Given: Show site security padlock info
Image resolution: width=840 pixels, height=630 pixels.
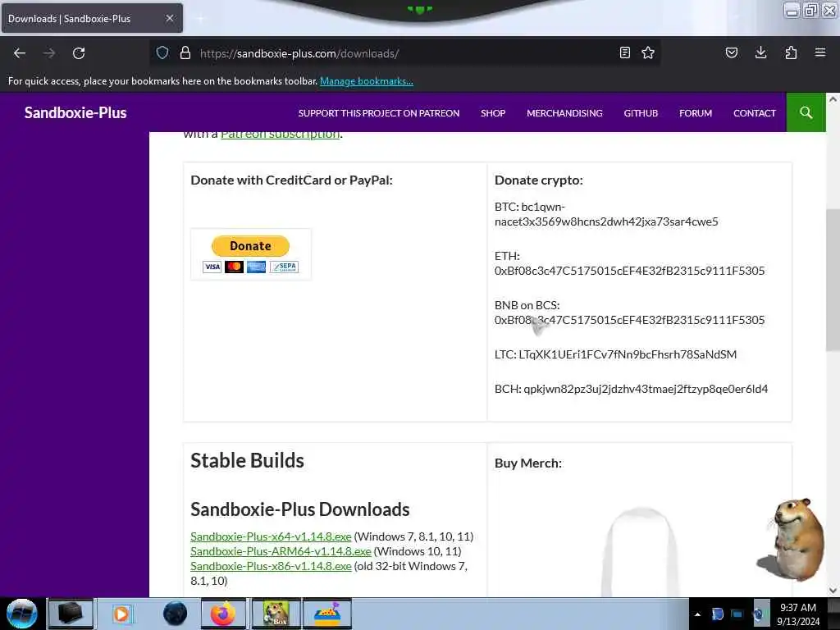Looking at the screenshot, I should click(x=185, y=52).
